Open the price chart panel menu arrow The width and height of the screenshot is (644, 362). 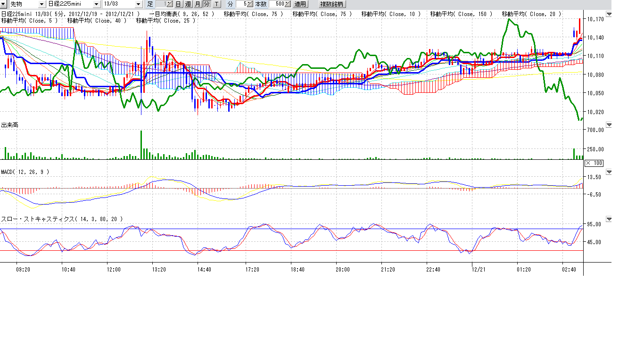coord(609,15)
